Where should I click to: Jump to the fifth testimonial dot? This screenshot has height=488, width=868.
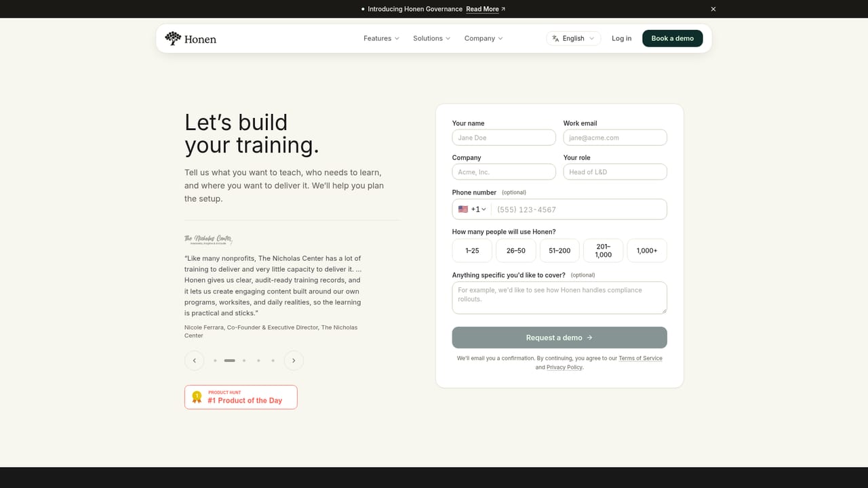tap(273, 361)
